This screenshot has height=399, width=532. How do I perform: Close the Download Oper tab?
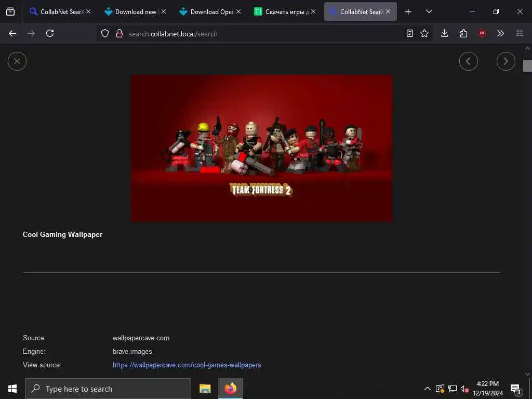pyautogui.click(x=238, y=11)
